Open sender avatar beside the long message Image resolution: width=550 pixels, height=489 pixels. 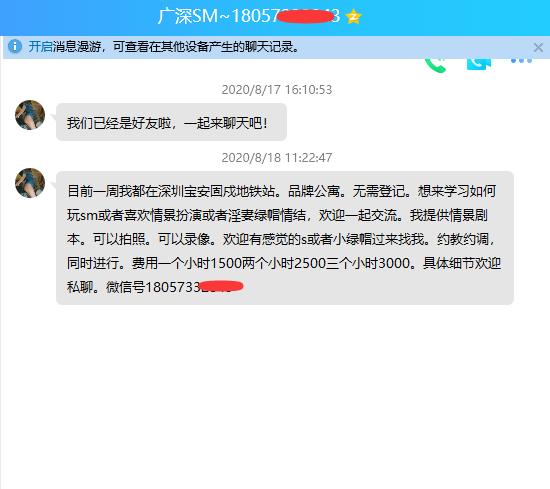click(30, 183)
